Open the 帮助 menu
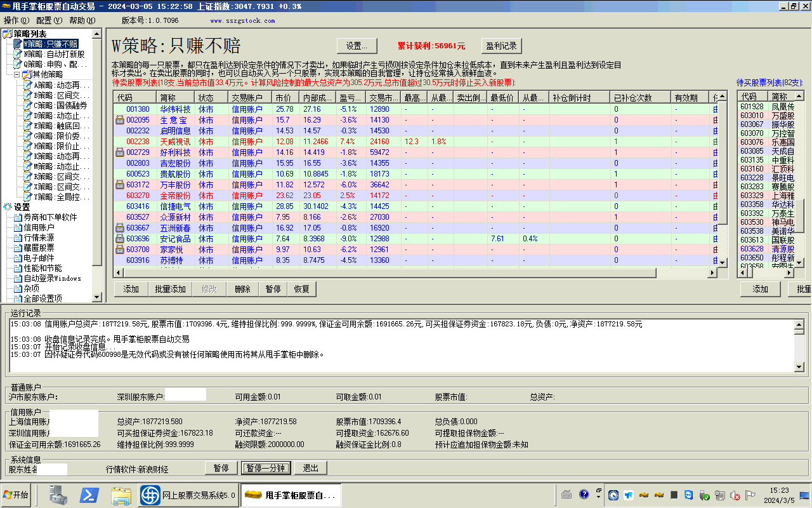This screenshot has height=508, width=812. tap(82, 20)
